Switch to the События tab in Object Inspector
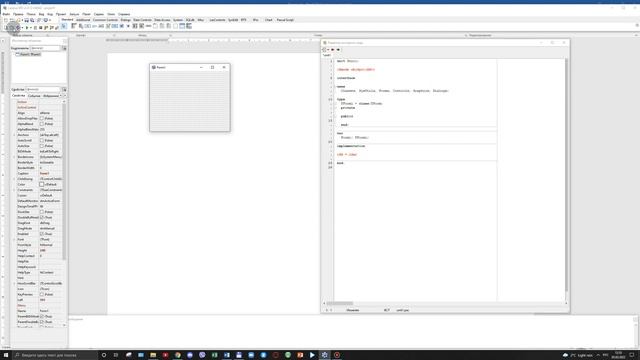The width and height of the screenshot is (640, 360). tap(34, 96)
